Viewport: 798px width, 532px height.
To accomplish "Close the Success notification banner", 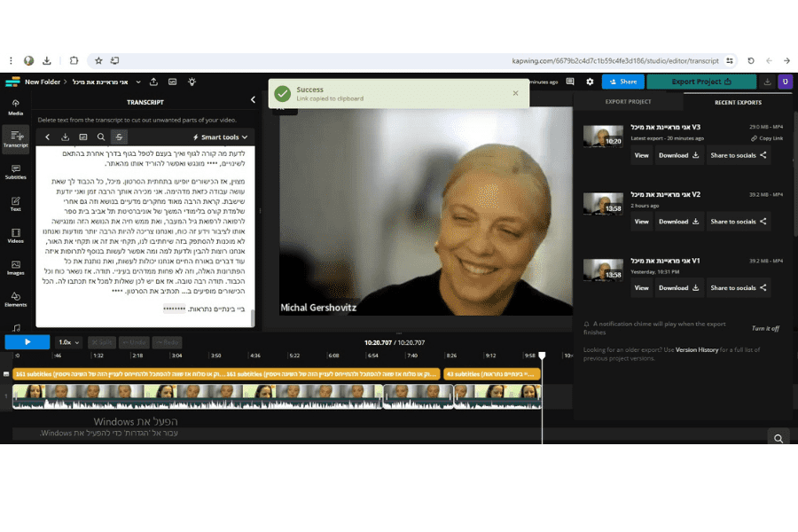I will click(x=515, y=93).
